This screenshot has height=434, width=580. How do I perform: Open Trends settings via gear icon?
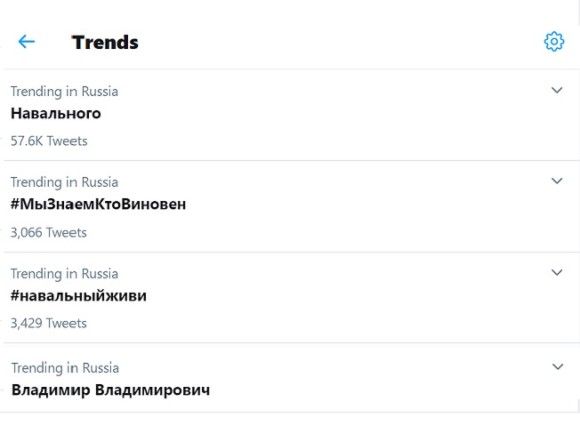click(x=554, y=41)
